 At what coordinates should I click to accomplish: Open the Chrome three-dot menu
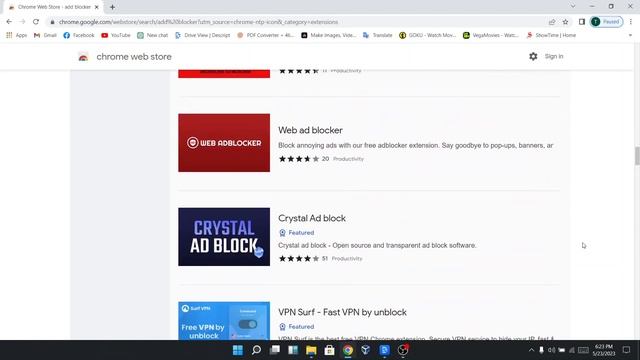point(631,22)
